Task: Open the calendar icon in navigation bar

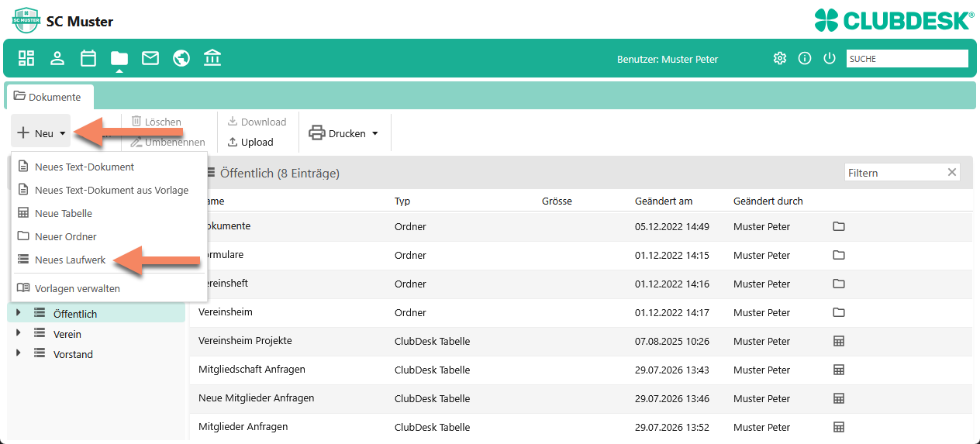Action: point(88,58)
